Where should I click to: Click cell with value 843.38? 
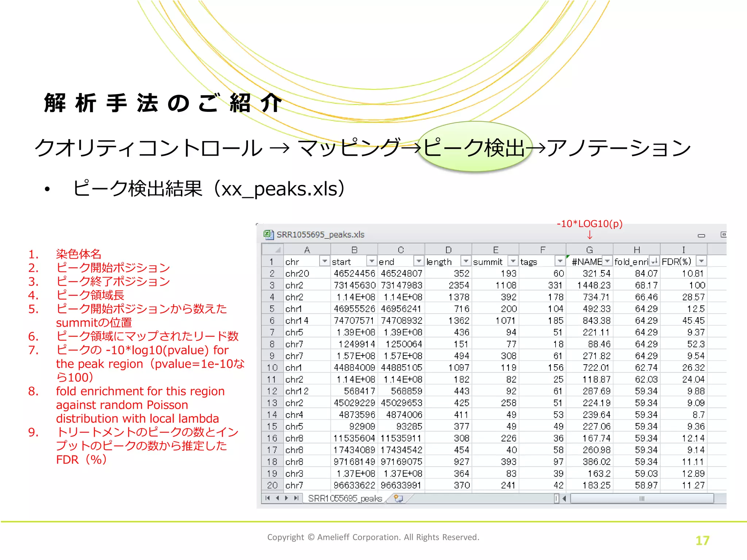[x=589, y=320]
